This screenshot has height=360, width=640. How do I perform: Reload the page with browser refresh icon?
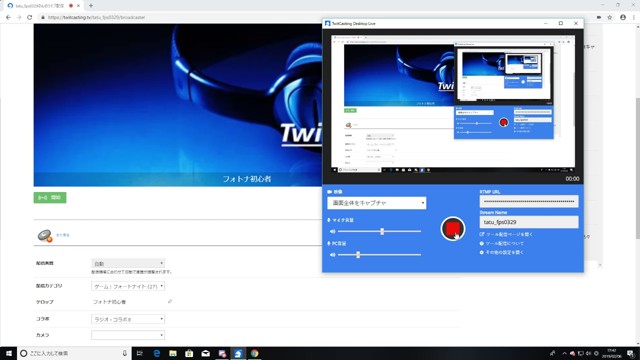[29, 17]
